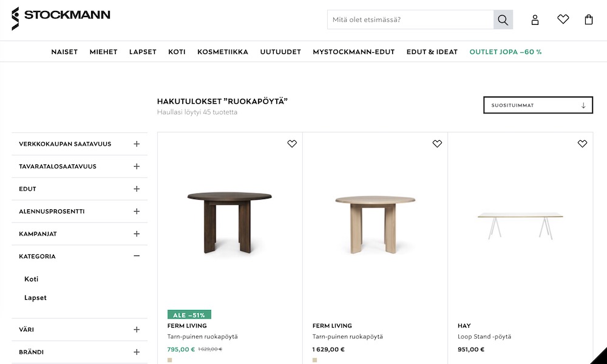This screenshot has height=364, width=607.
Task: Select the Lapset category filter
Action: 35,298
